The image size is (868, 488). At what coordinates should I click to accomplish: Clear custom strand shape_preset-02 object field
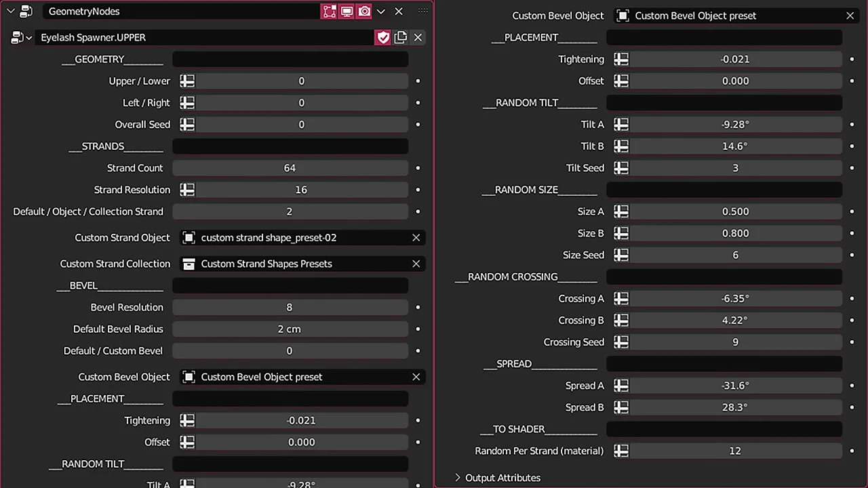(416, 238)
